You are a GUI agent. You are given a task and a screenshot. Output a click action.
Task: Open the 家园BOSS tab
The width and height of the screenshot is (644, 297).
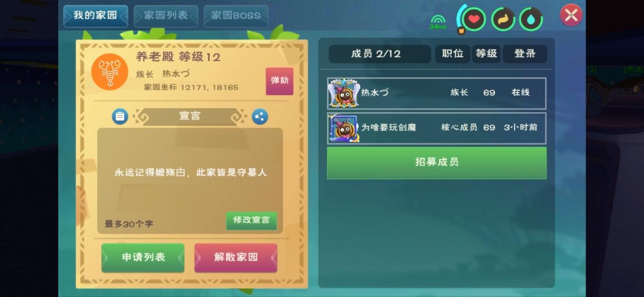[x=236, y=16]
